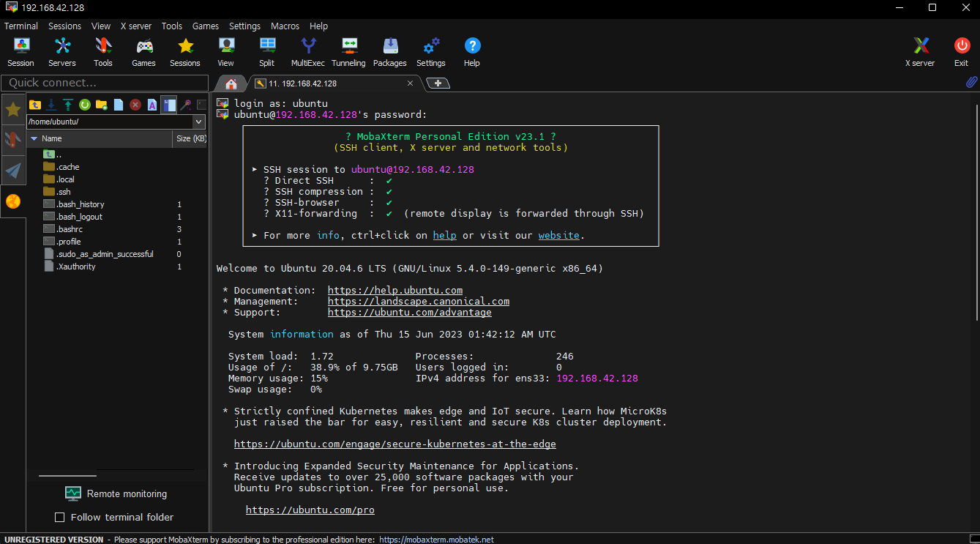
Task: Toggle sort arrow beside Name column
Action: point(34,138)
